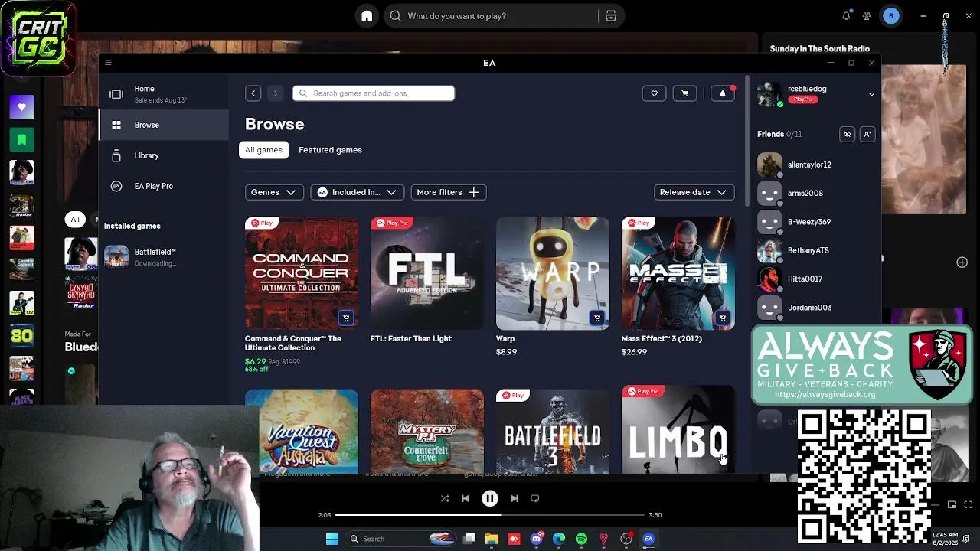Open Spotify from the taskbar
Viewport: 980px width, 551px height.
[581, 539]
